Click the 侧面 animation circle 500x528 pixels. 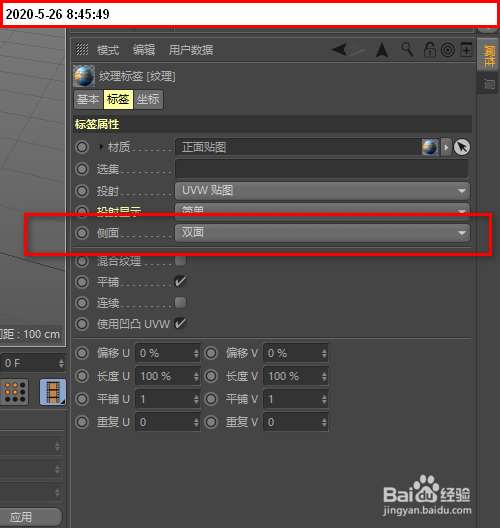coord(82,233)
